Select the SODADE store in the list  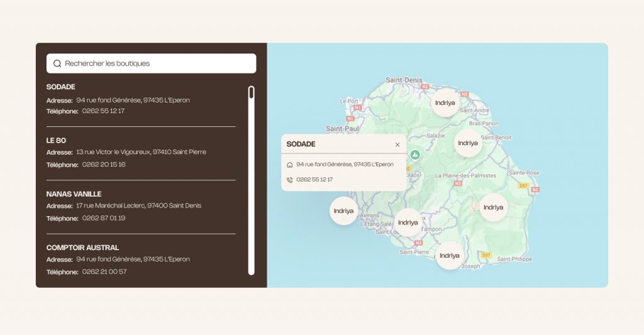pos(61,87)
